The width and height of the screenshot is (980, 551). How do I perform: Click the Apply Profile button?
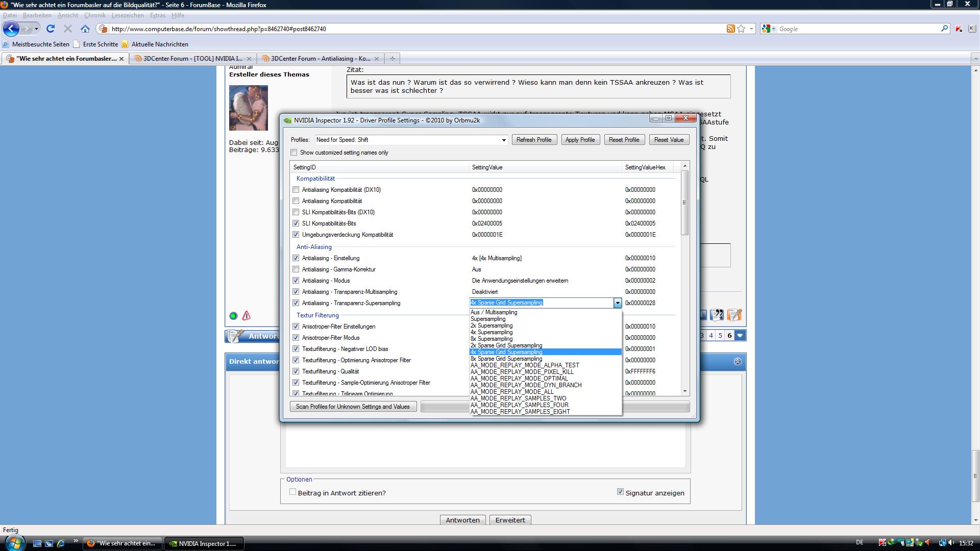(x=580, y=140)
